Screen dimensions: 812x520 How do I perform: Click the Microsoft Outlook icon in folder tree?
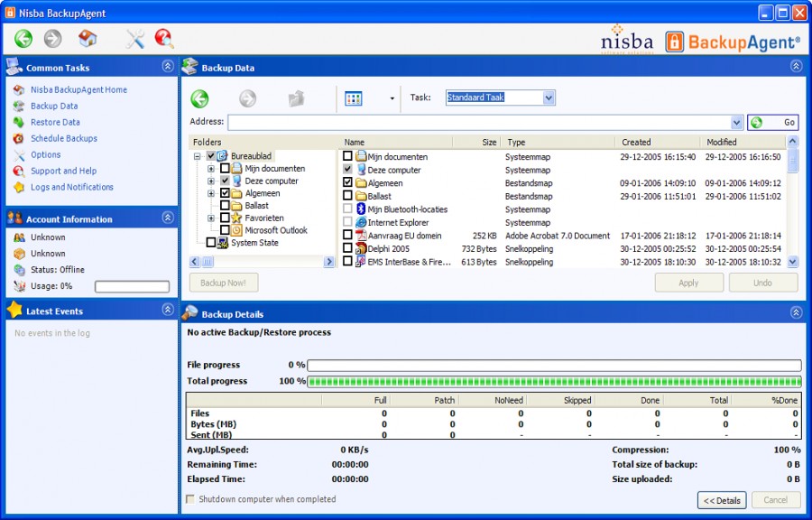(236, 230)
